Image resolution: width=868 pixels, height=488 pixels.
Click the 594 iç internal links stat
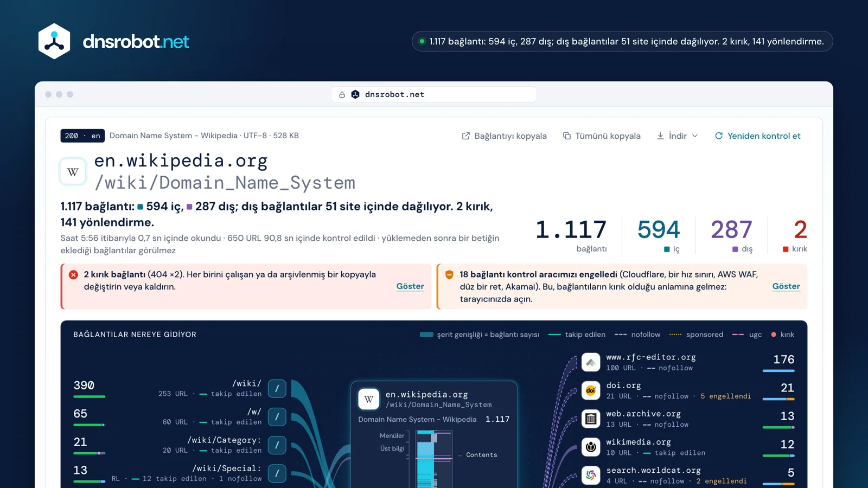point(659,235)
